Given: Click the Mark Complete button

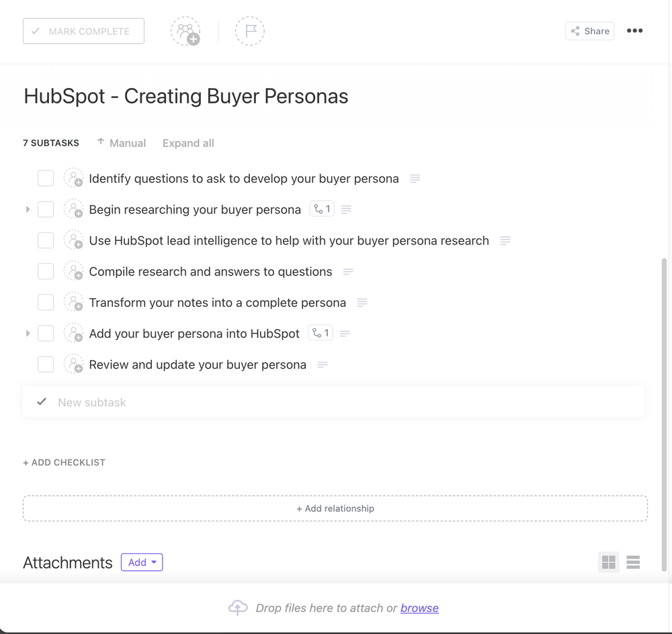Looking at the screenshot, I should 83,31.
